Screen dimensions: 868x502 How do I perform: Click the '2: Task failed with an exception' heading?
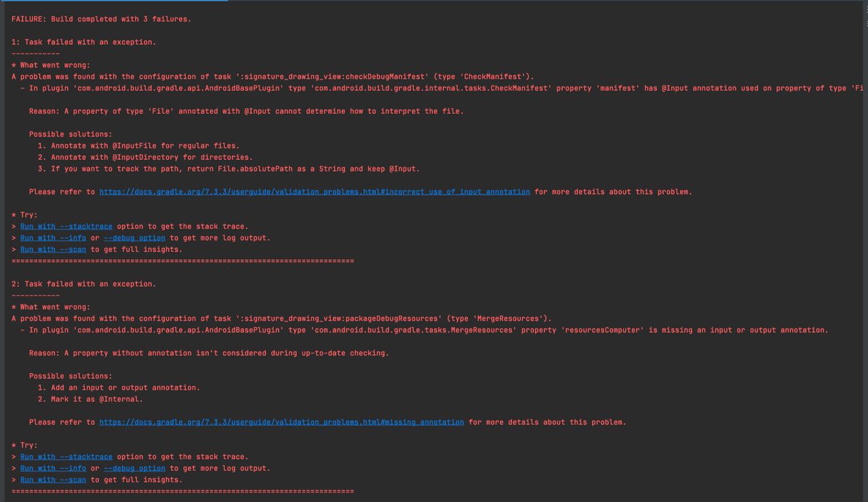83,284
